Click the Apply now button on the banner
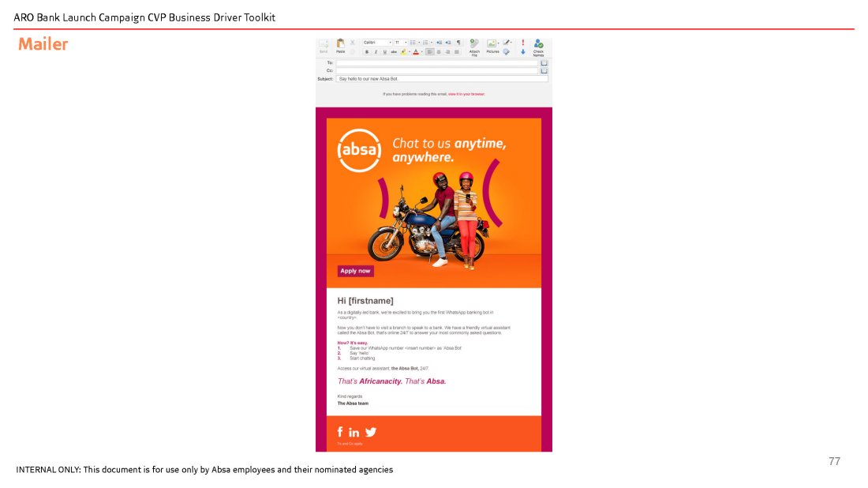This screenshot has width=868, height=488. coord(355,271)
